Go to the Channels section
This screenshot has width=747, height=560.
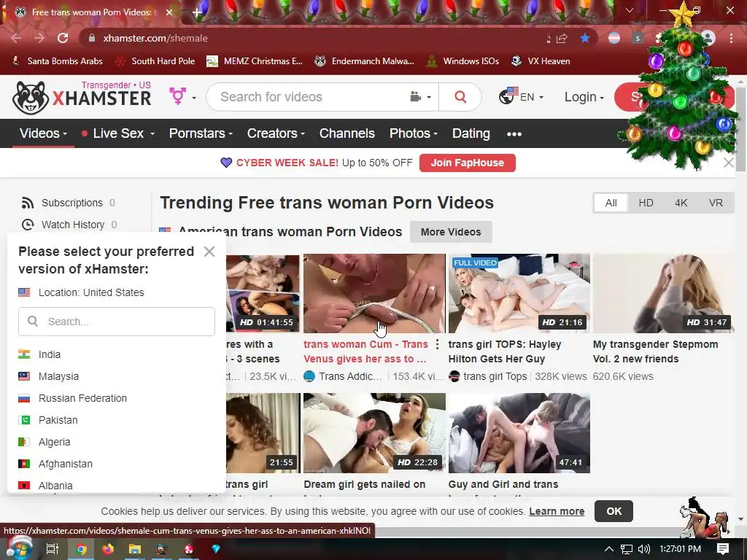coord(347,133)
